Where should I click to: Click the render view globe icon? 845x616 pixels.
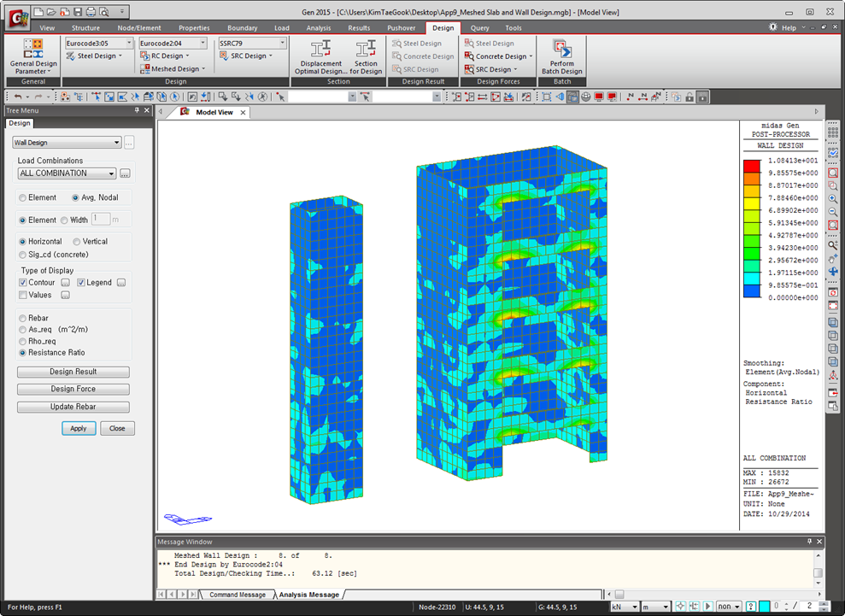click(586, 97)
